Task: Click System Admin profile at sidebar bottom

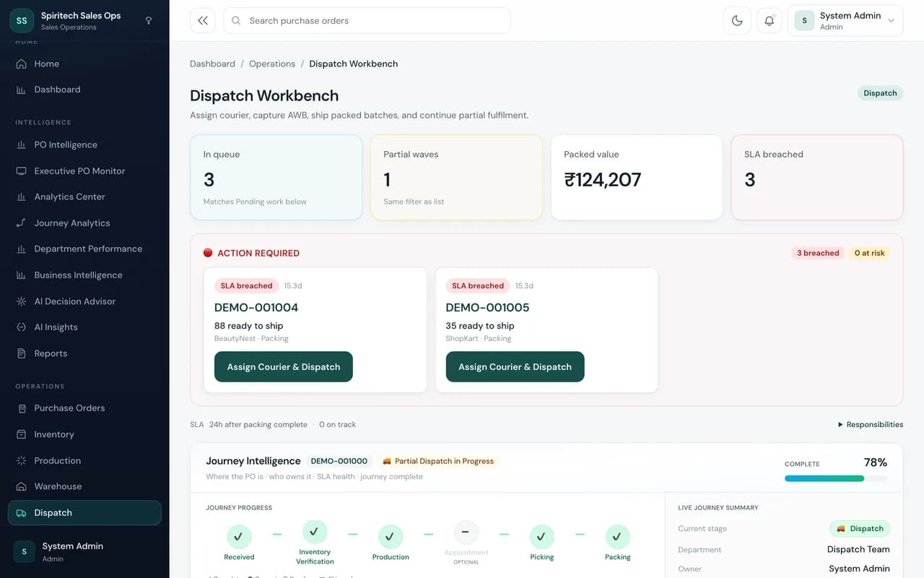Action: (84, 552)
